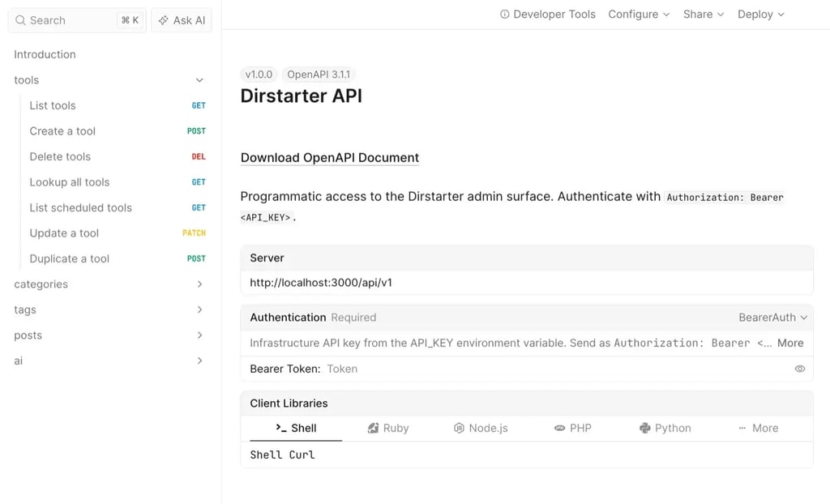The height and width of the screenshot is (504, 830).
Task: Click the Shell prompt icon
Action: point(281,428)
